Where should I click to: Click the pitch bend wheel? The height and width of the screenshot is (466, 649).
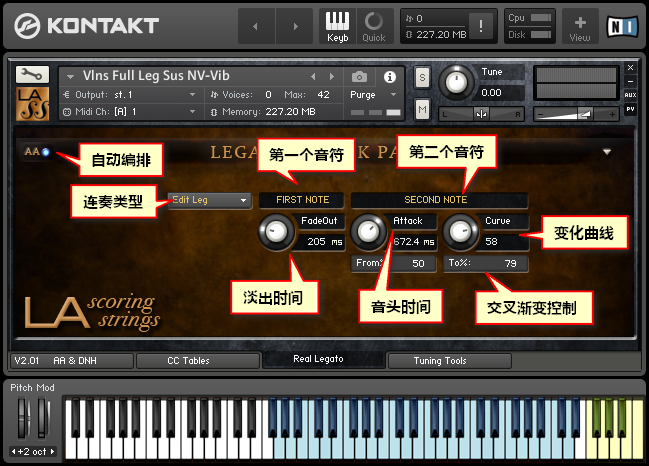point(23,417)
